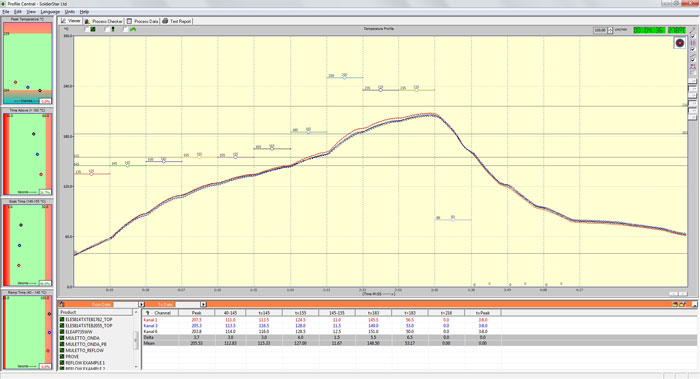Open the From Date dropdown arrow
The image size is (700, 379).
142,304
